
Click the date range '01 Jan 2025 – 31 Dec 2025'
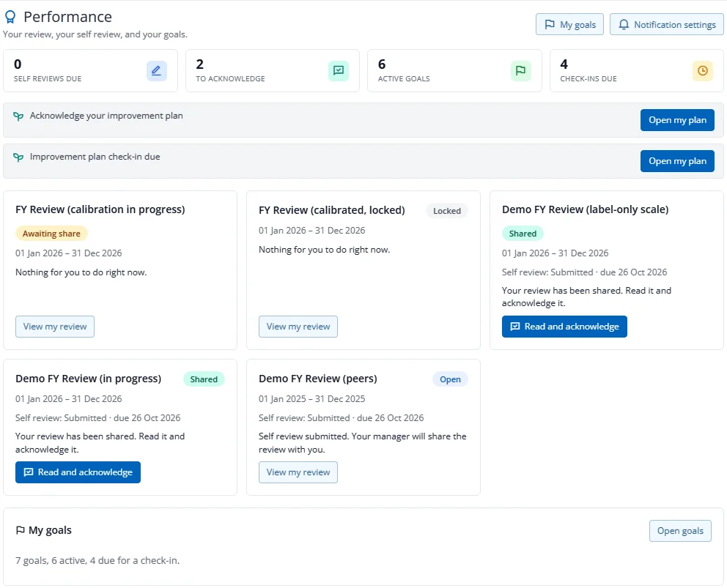tap(311, 399)
